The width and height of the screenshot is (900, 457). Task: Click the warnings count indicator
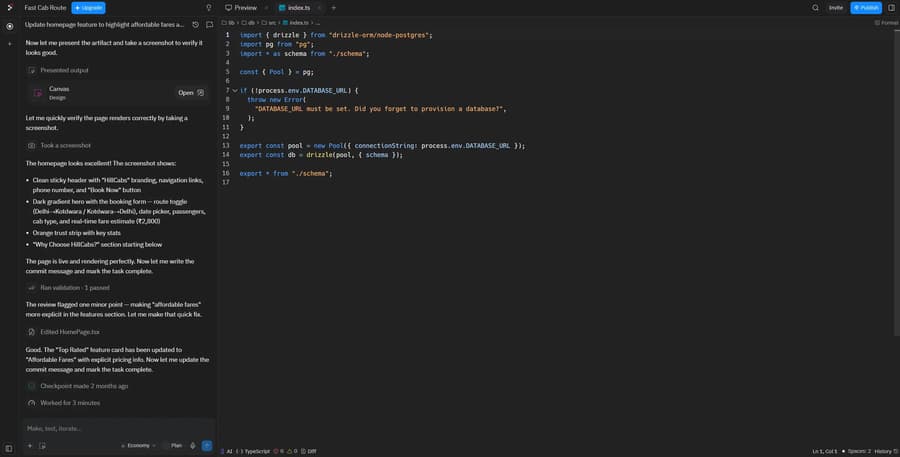coord(292,451)
